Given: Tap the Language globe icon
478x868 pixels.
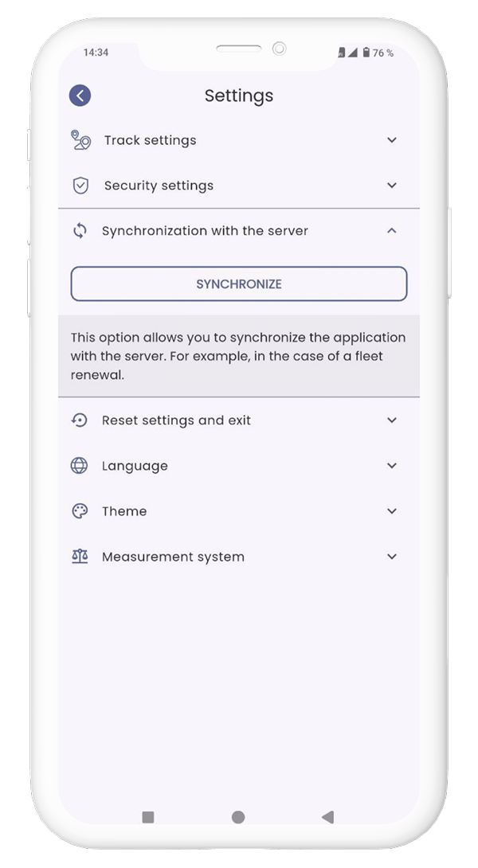Looking at the screenshot, I should (x=80, y=466).
